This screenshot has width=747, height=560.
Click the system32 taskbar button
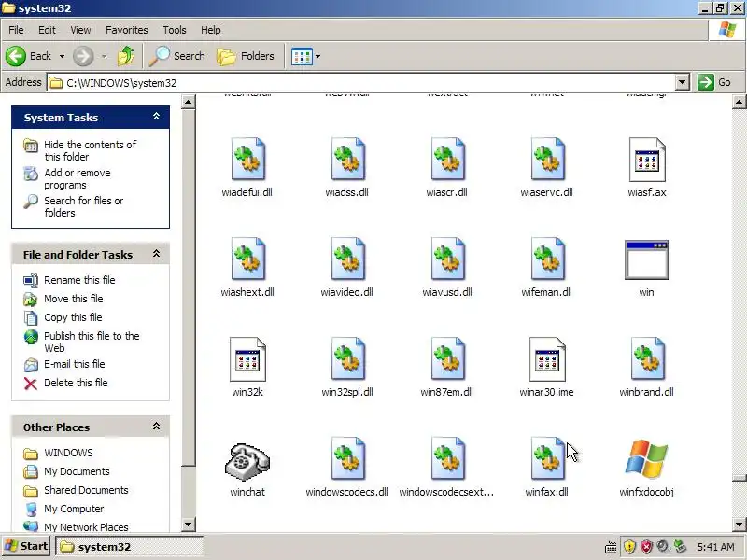pos(130,547)
